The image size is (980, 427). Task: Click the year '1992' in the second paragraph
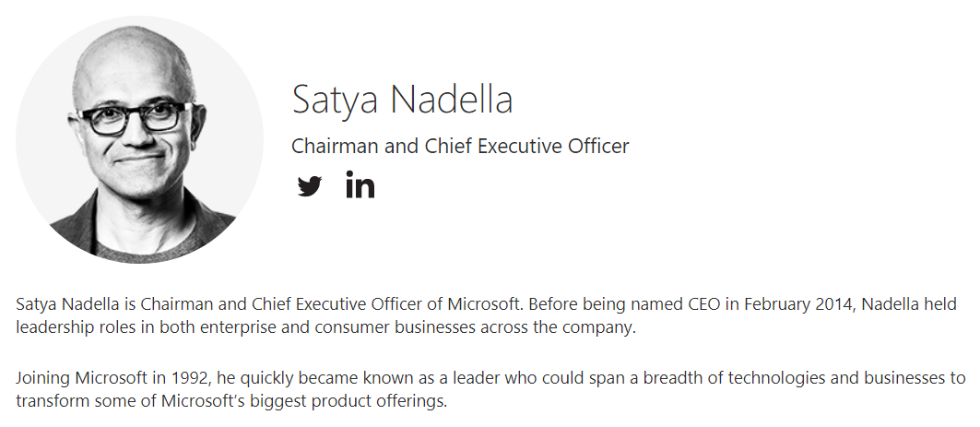193,377
